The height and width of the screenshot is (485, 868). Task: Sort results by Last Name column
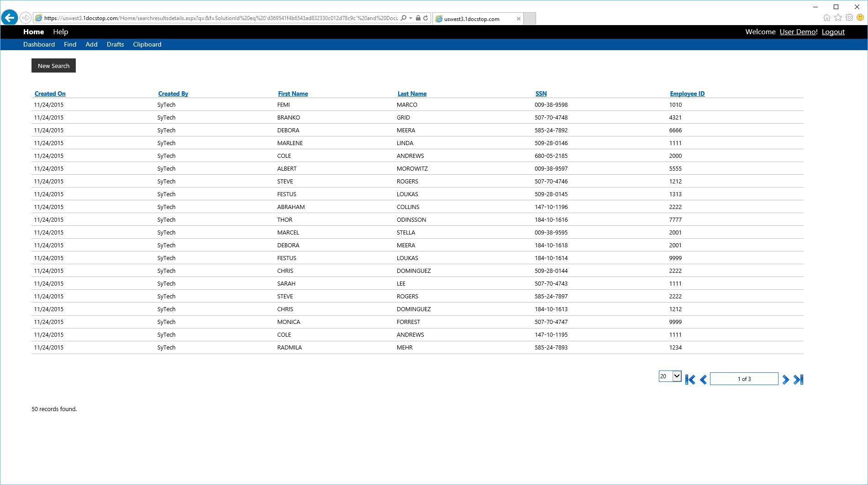click(x=412, y=94)
